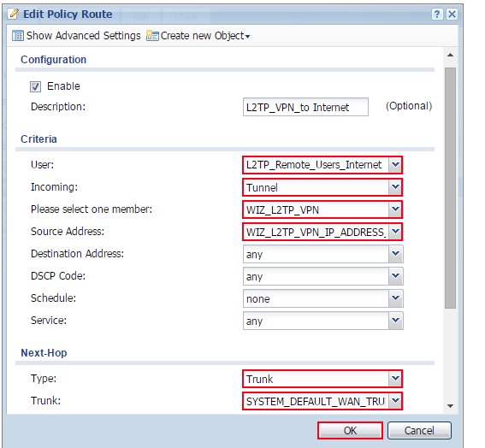Open the Incoming Tunnel dropdown
Viewport: 485px width, 448px height.
395,187
